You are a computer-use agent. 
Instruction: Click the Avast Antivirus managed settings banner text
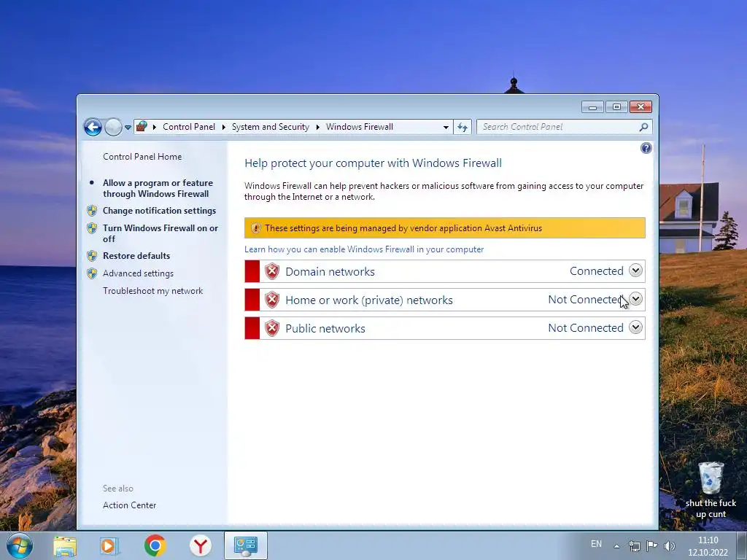coord(403,228)
